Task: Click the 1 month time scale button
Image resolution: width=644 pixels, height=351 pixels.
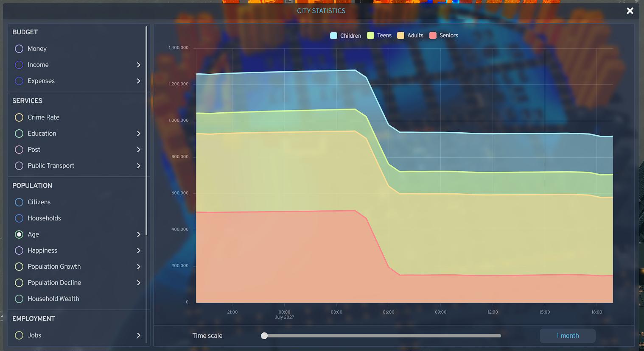Action: pyautogui.click(x=567, y=335)
